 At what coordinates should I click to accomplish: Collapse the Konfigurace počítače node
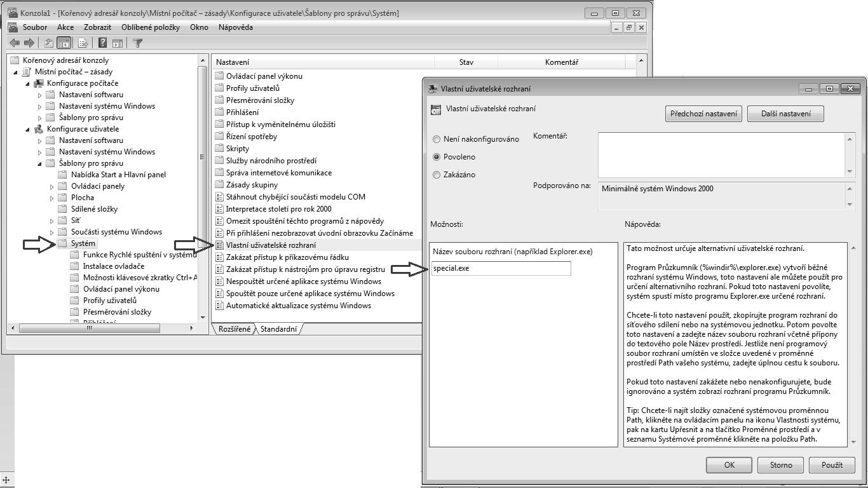click(28, 84)
